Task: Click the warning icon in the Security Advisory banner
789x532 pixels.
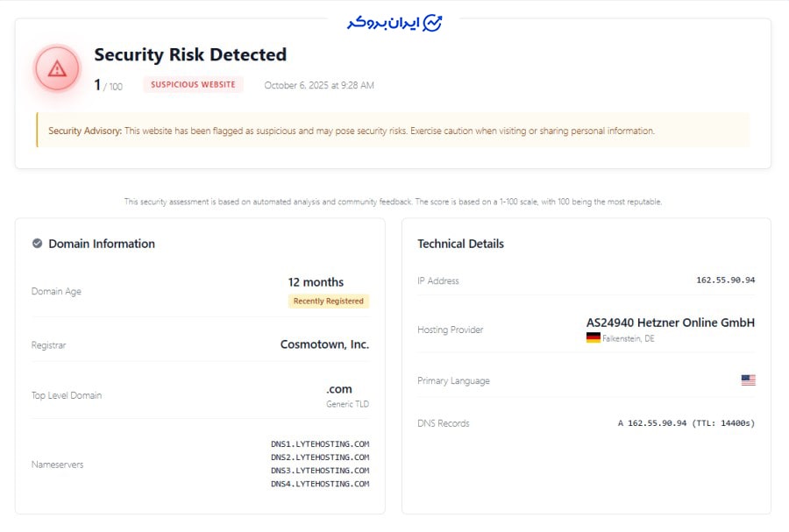Action: tap(38, 130)
